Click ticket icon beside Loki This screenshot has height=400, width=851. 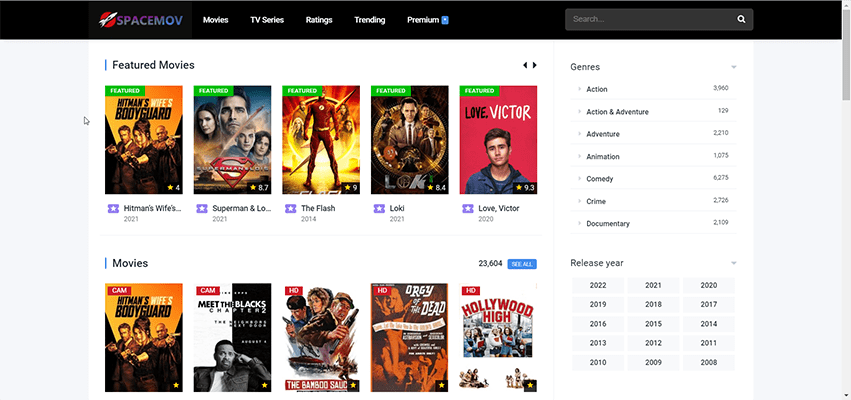pyautogui.click(x=379, y=208)
